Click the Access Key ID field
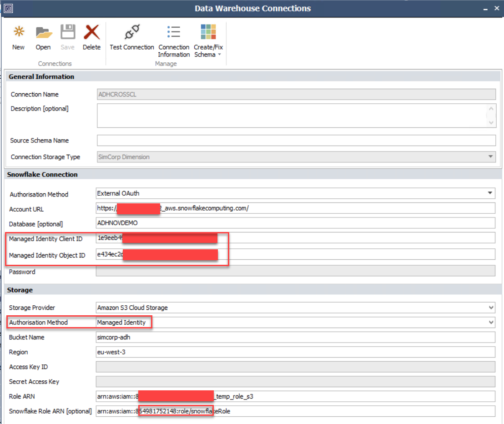 (x=295, y=367)
